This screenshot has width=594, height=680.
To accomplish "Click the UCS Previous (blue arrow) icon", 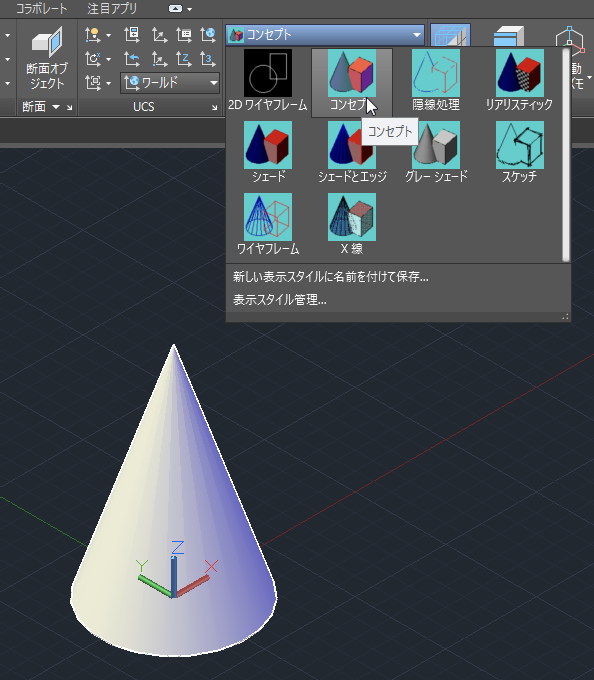I will [x=132, y=59].
